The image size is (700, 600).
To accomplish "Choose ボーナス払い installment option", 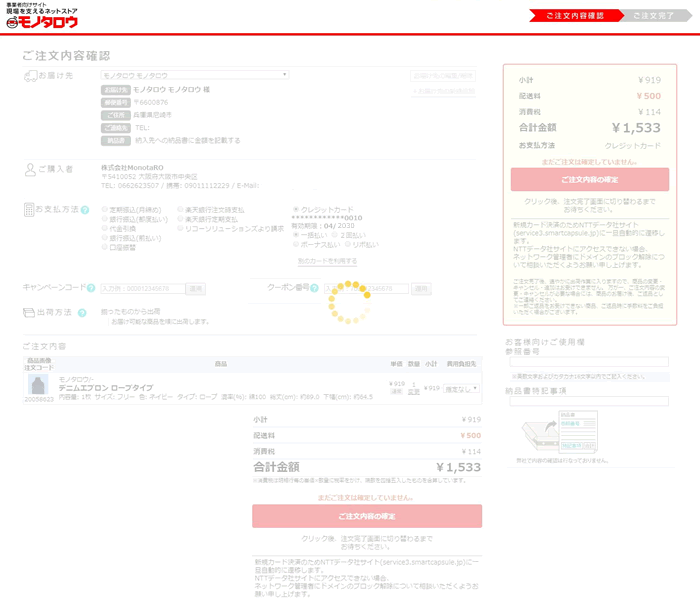I will (296, 244).
